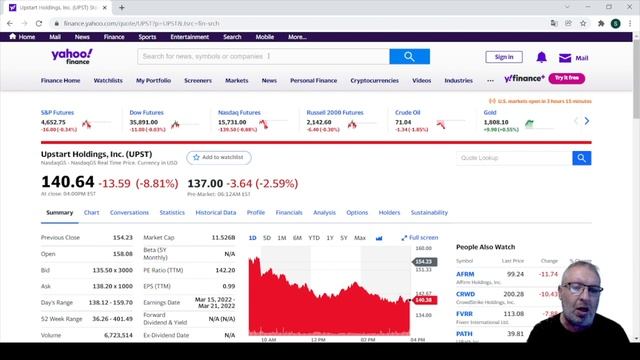Select 6M chart range
The height and width of the screenshot is (360, 640).
(297, 238)
